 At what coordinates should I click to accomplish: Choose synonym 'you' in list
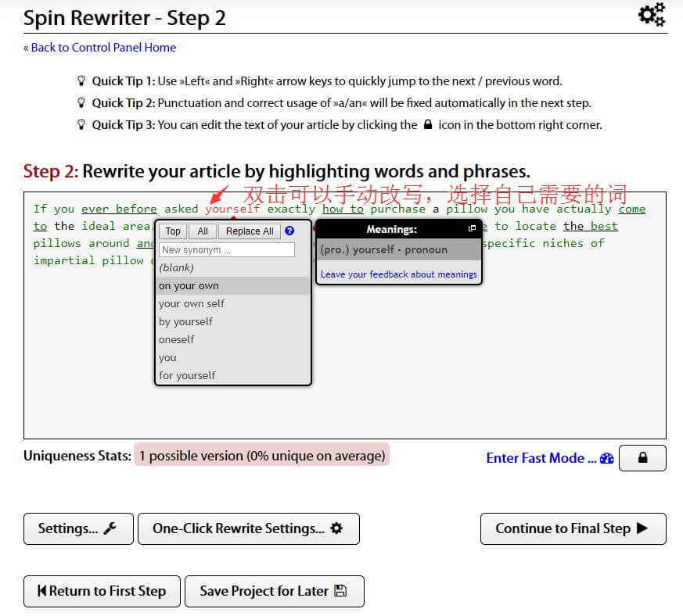[233, 357]
